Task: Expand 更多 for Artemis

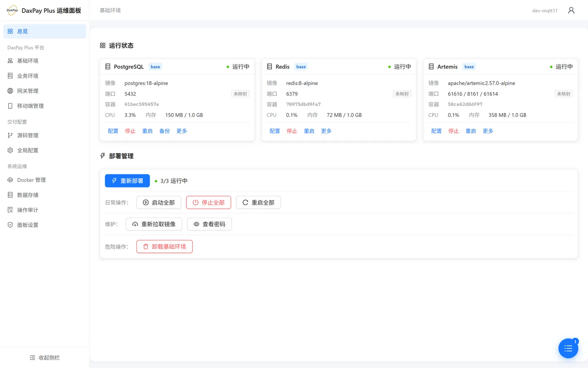Action: click(488, 131)
